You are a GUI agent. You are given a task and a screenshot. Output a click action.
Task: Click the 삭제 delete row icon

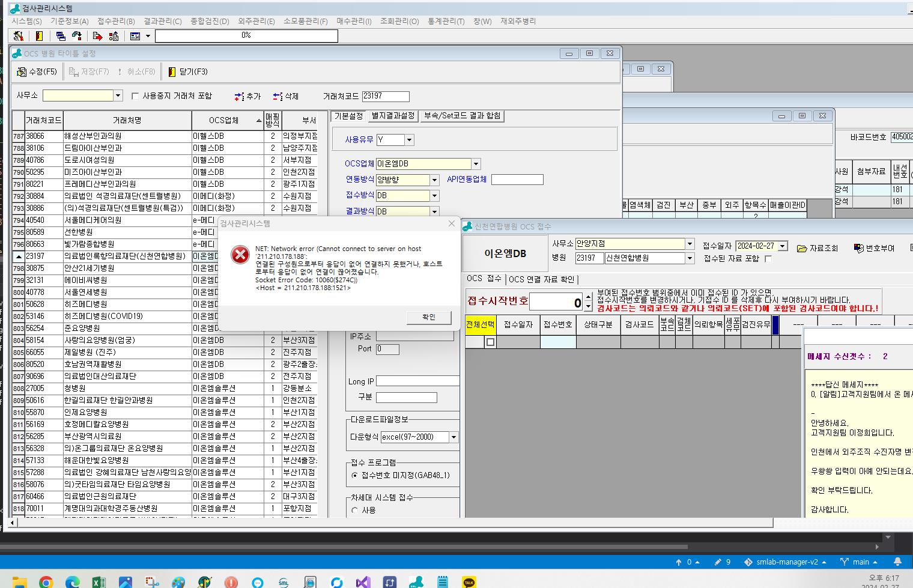click(278, 97)
